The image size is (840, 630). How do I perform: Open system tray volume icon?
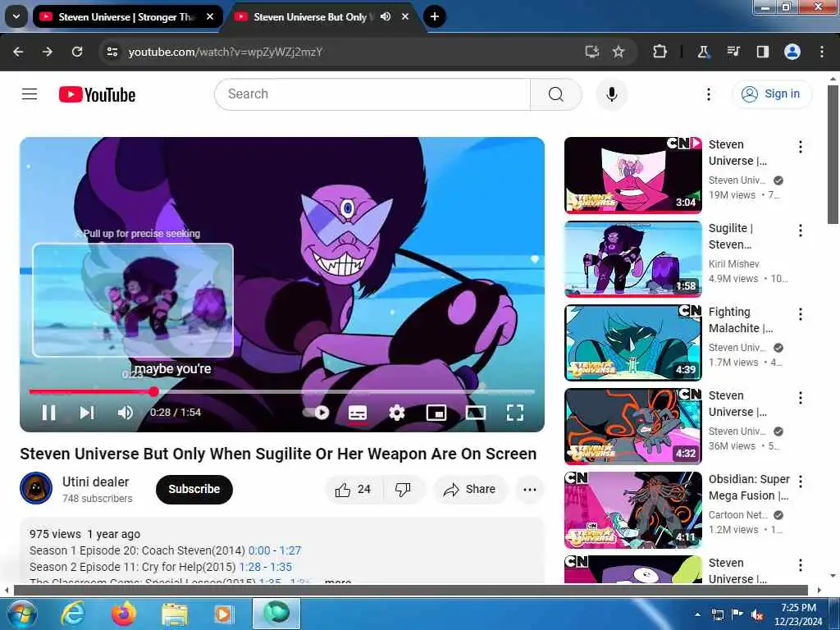point(757,615)
